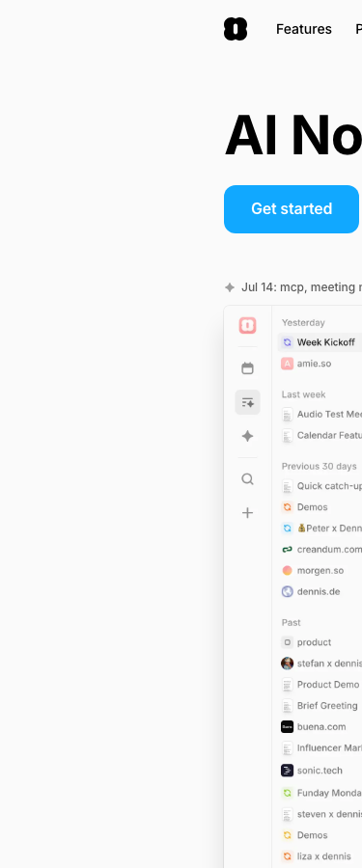362x868 pixels.
Task: Open the steven x dennis note
Action: pyautogui.click(x=329, y=814)
